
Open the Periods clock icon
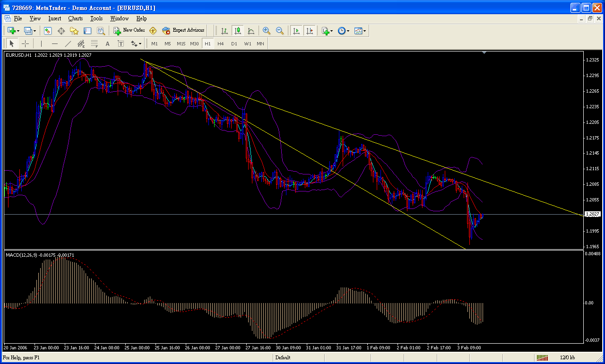[x=342, y=31]
